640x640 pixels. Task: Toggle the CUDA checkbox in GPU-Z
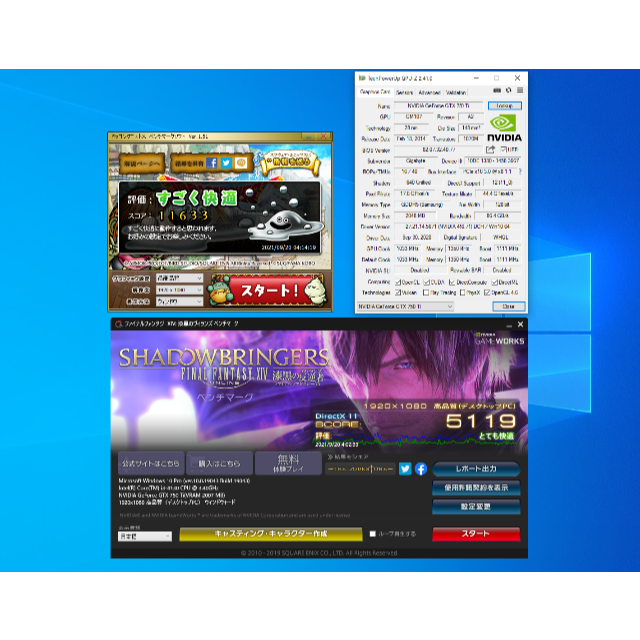(427, 282)
